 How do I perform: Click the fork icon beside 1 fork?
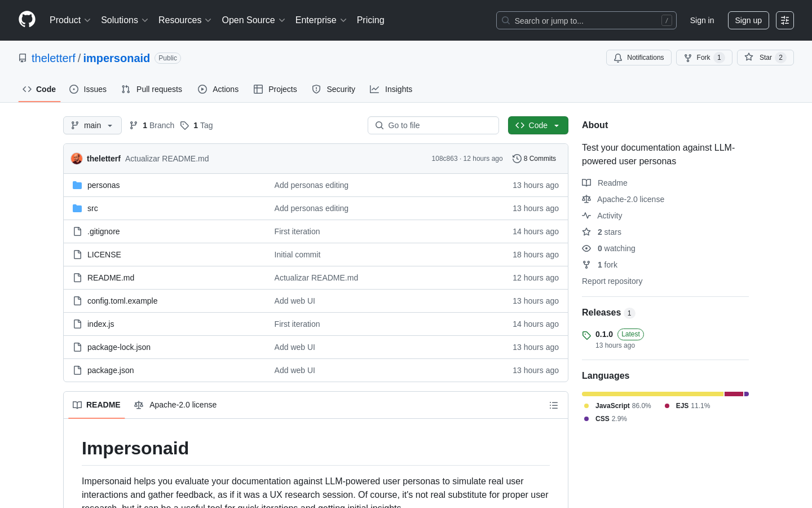click(x=586, y=265)
